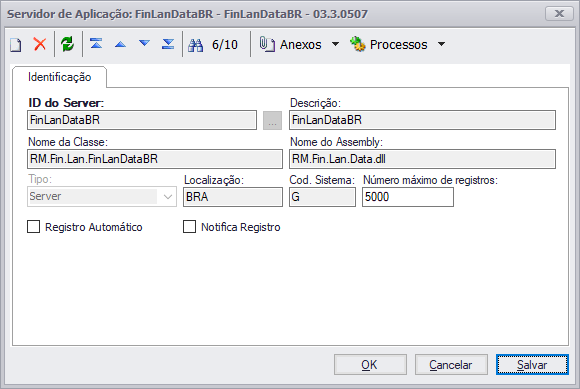This screenshot has width=580, height=389.
Task: Expand the Anexos dropdown arrow
Action: pyautogui.click(x=335, y=44)
